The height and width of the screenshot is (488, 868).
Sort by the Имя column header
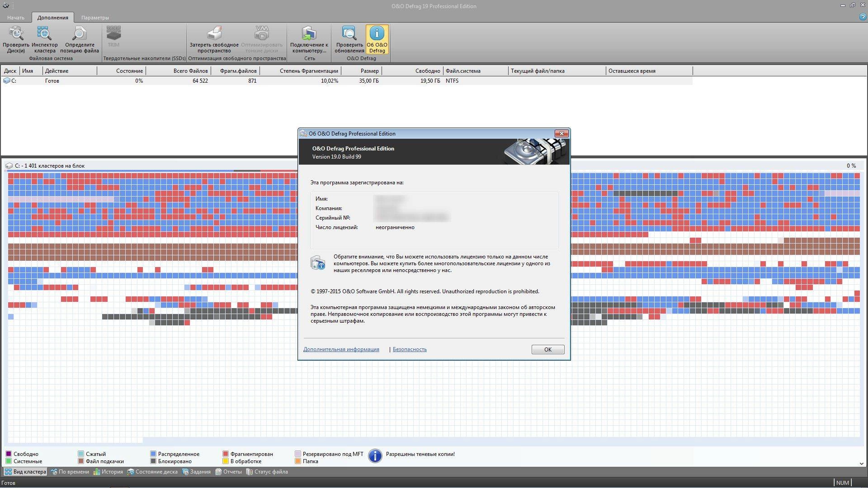(31, 71)
